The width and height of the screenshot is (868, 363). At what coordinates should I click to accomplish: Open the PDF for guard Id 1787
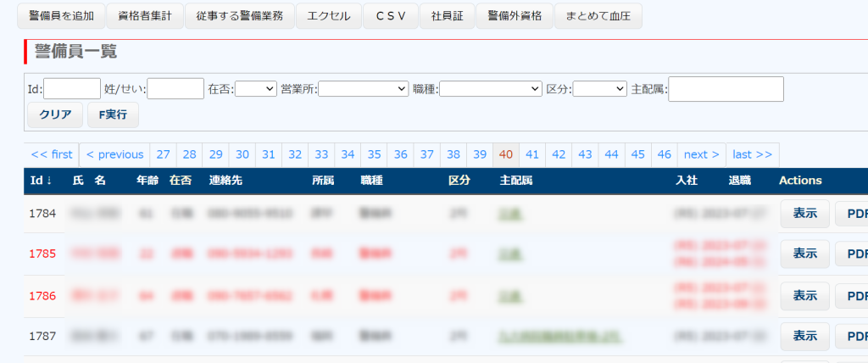pyautogui.click(x=852, y=337)
